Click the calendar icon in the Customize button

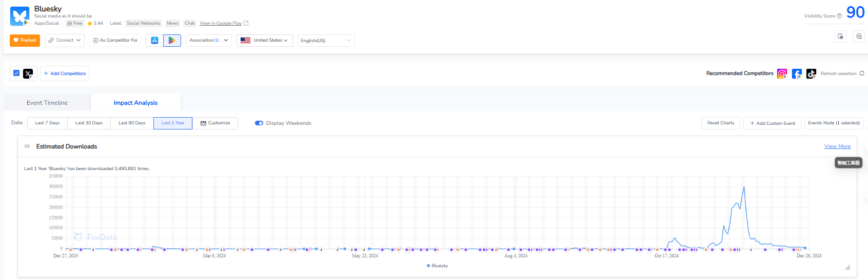tap(203, 123)
